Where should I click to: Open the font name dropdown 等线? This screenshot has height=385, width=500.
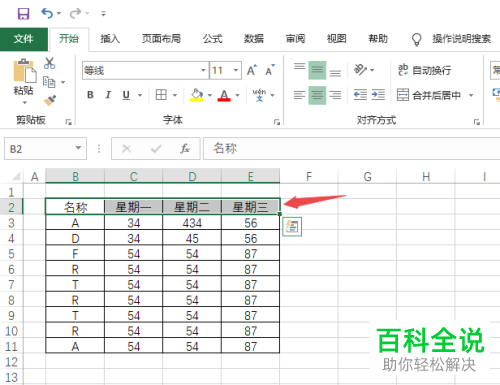tap(203, 70)
